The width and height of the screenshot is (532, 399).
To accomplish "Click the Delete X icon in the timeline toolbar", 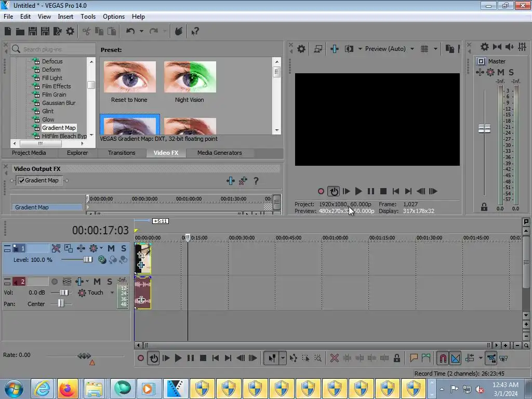I will (x=334, y=358).
